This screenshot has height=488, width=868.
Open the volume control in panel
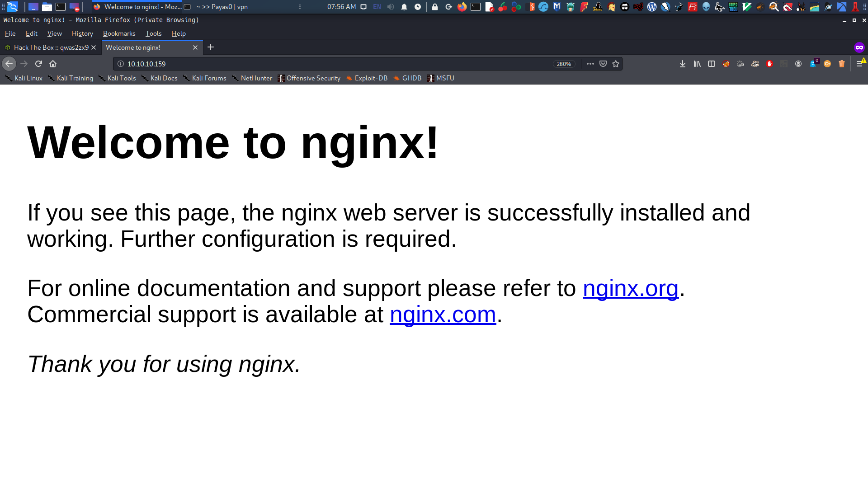pyautogui.click(x=391, y=7)
